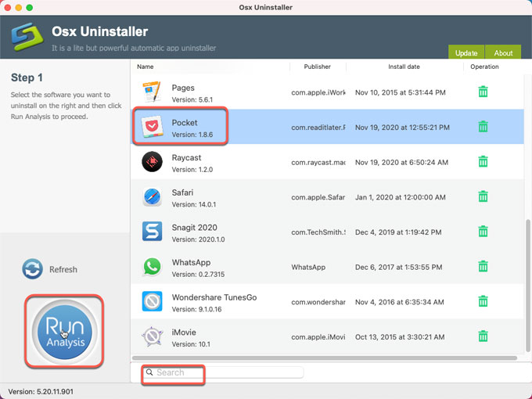Screen dimensions: 532x399
Task: Click the com.wondershar publisher cell
Action: [318, 302]
